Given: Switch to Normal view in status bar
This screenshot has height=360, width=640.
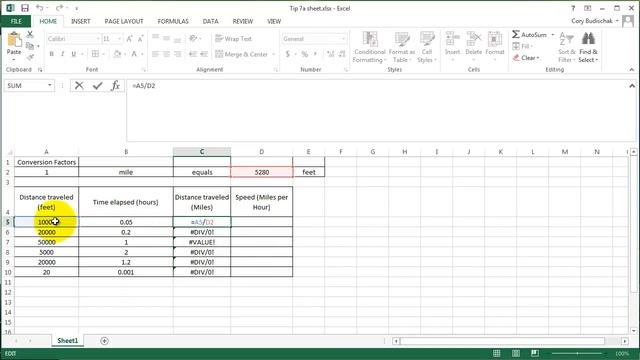Looking at the screenshot, I should (x=497, y=353).
